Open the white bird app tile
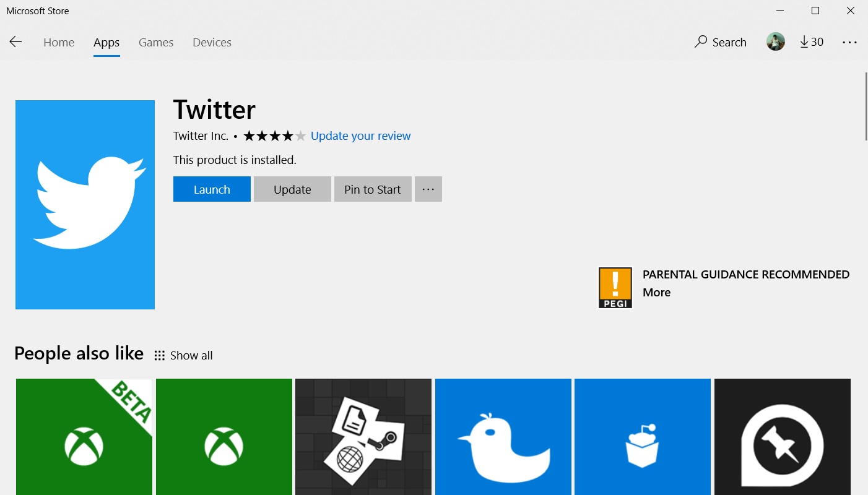868x495 pixels. click(503, 437)
